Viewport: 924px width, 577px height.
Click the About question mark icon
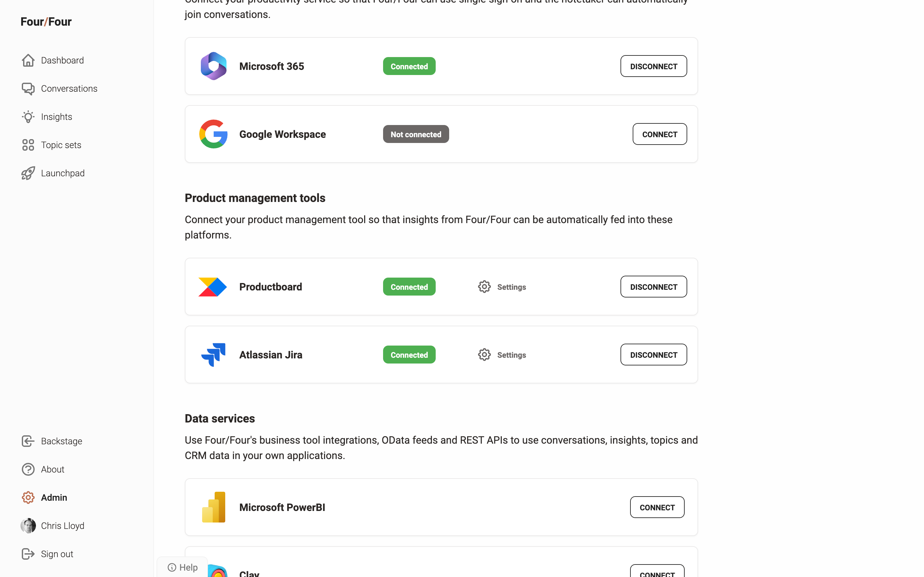pyautogui.click(x=28, y=469)
